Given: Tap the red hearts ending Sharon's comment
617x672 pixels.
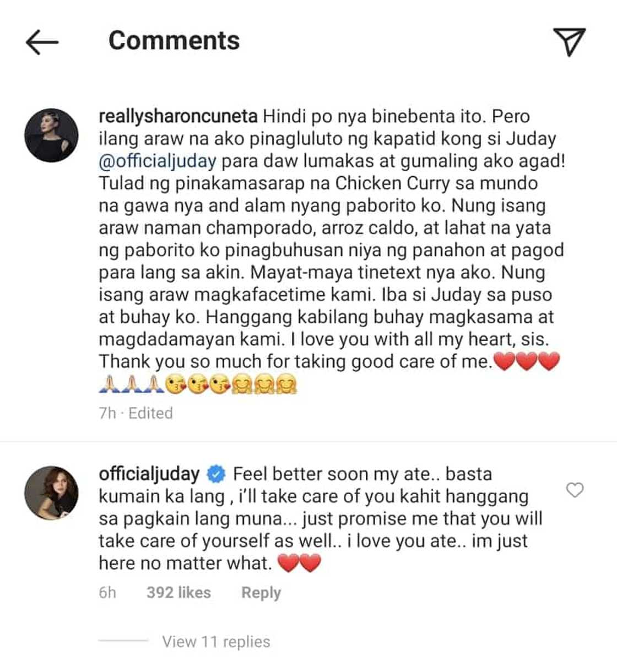Looking at the screenshot, I should point(527,361).
